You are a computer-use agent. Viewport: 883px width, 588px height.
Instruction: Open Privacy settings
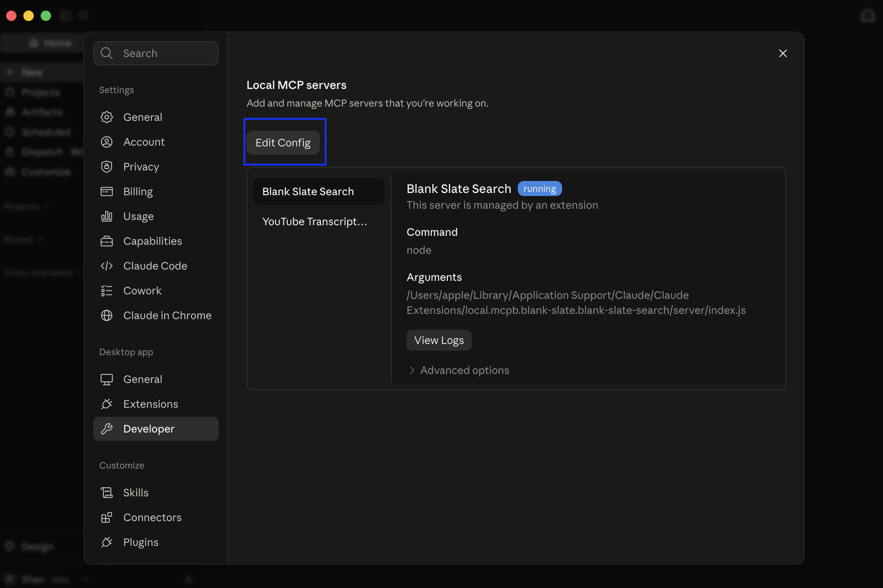(156, 167)
